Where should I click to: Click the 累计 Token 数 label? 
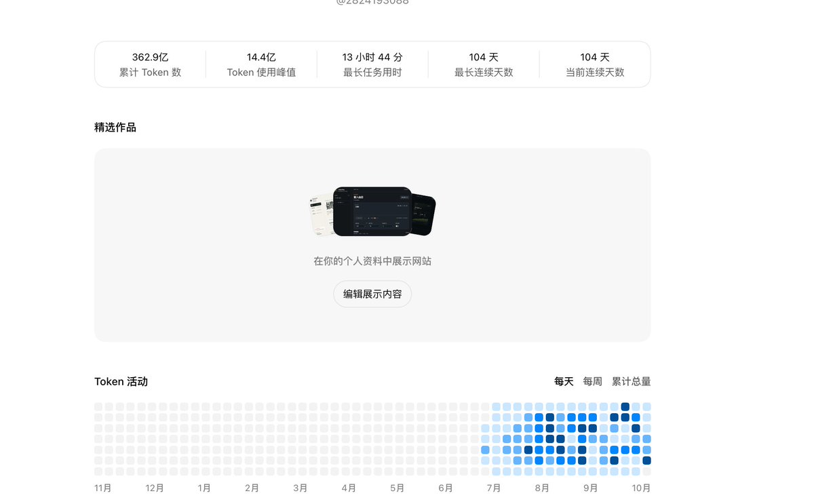point(150,73)
